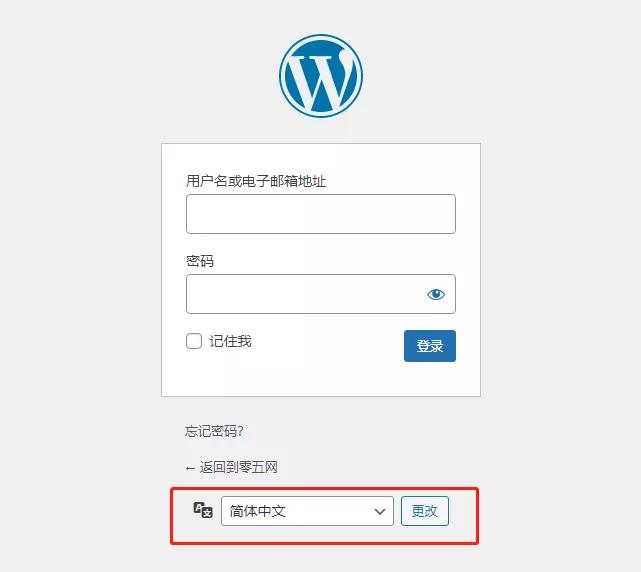The width and height of the screenshot is (641, 572).
Task: Click the left arrow before 返回到零五网
Action: click(x=190, y=468)
